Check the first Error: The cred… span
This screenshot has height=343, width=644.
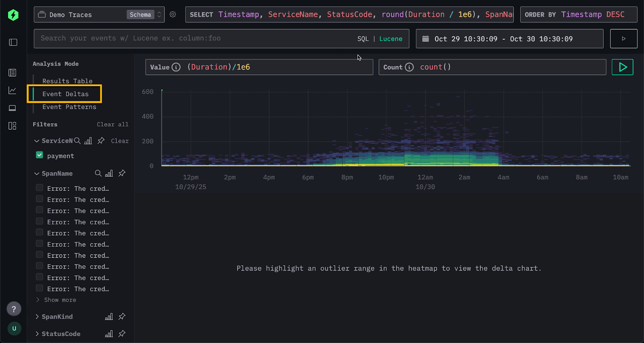point(39,188)
